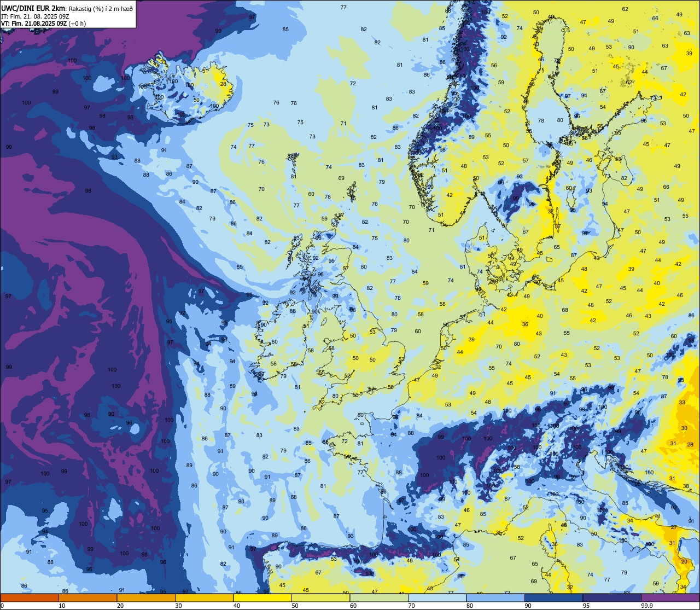Click the "95" tick label under the legend
Screen dimensions: 700x610
[x=586, y=606]
